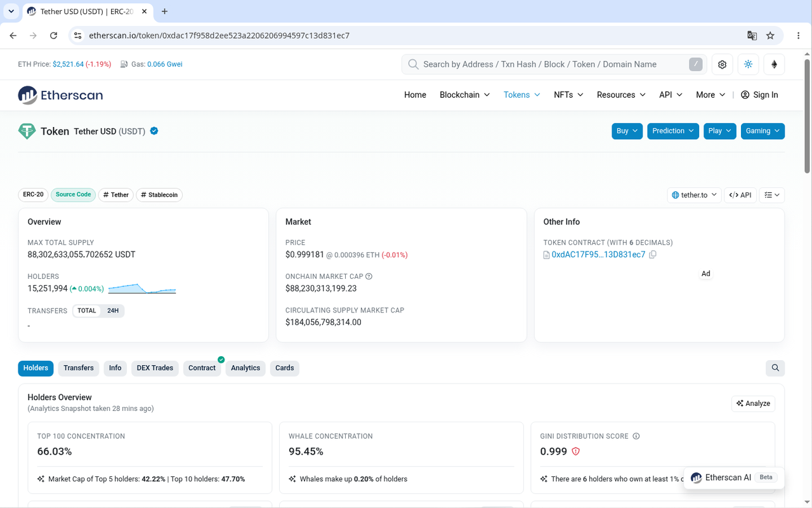
Task: Click verified blue checkmark badge
Action: pyautogui.click(x=154, y=131)
